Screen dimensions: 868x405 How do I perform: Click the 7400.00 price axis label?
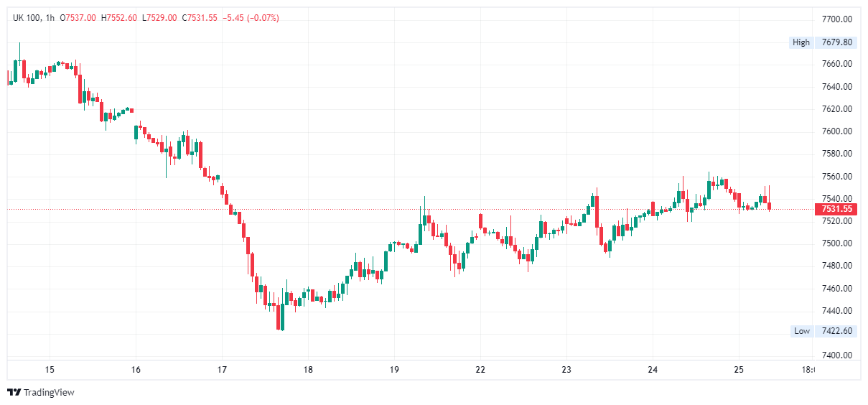coord(837,355)
